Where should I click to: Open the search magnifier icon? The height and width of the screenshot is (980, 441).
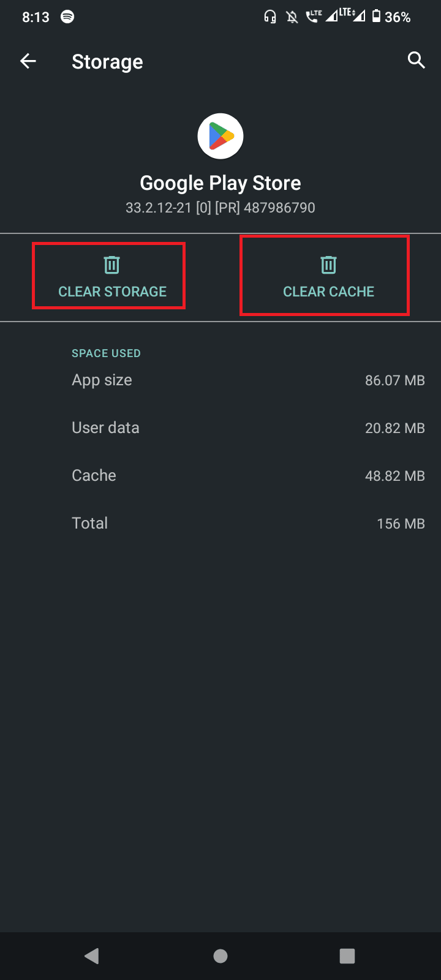(x=417, y=60)
